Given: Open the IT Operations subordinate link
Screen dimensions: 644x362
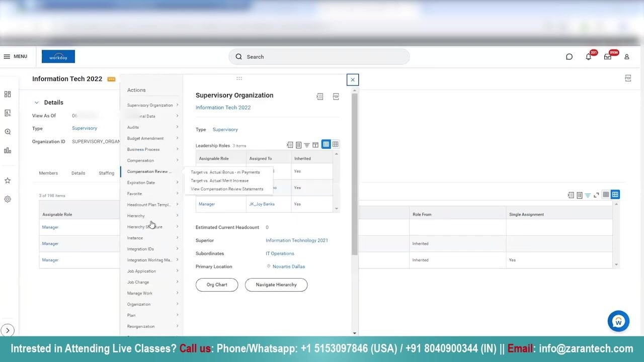Looking at the screenshot, I should click(x=280, y=253).
